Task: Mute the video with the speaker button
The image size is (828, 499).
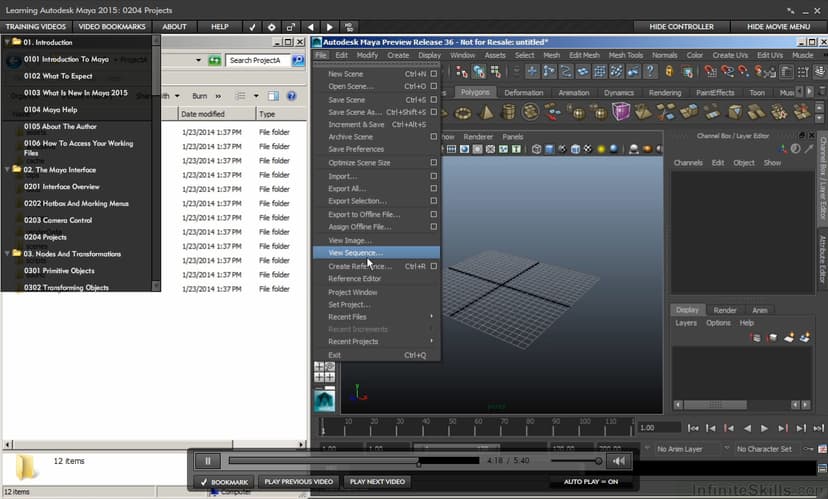Action: [618, 461]
